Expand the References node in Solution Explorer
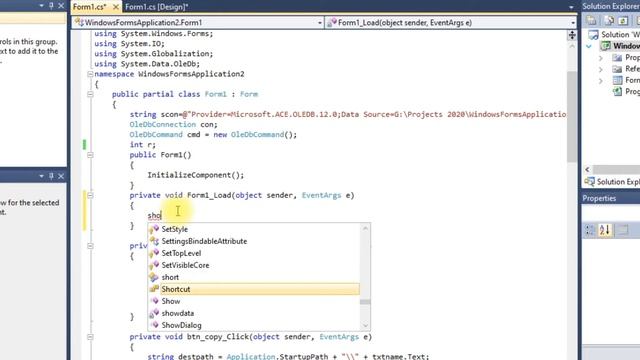This screenshot has height=360, width=640. tap(601, 70)
